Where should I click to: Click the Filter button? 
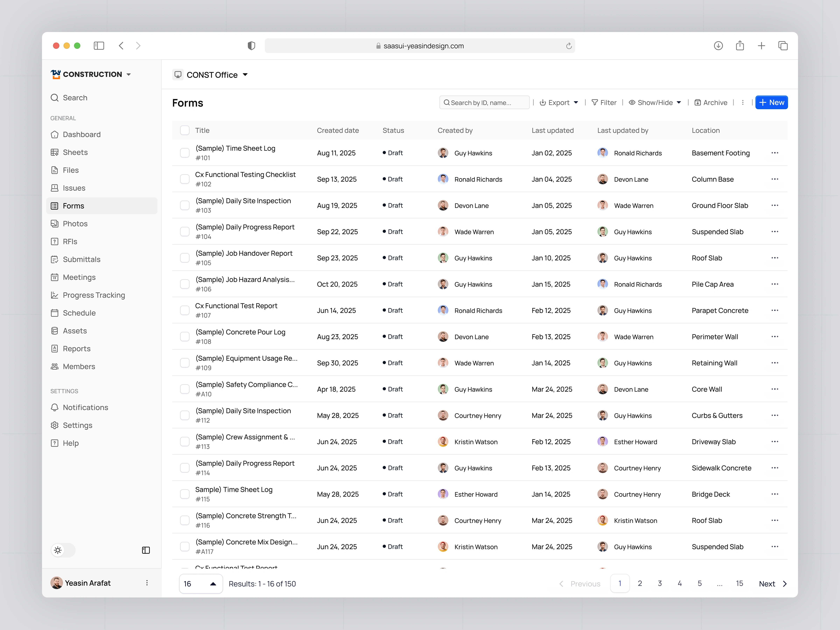point(604,103)
